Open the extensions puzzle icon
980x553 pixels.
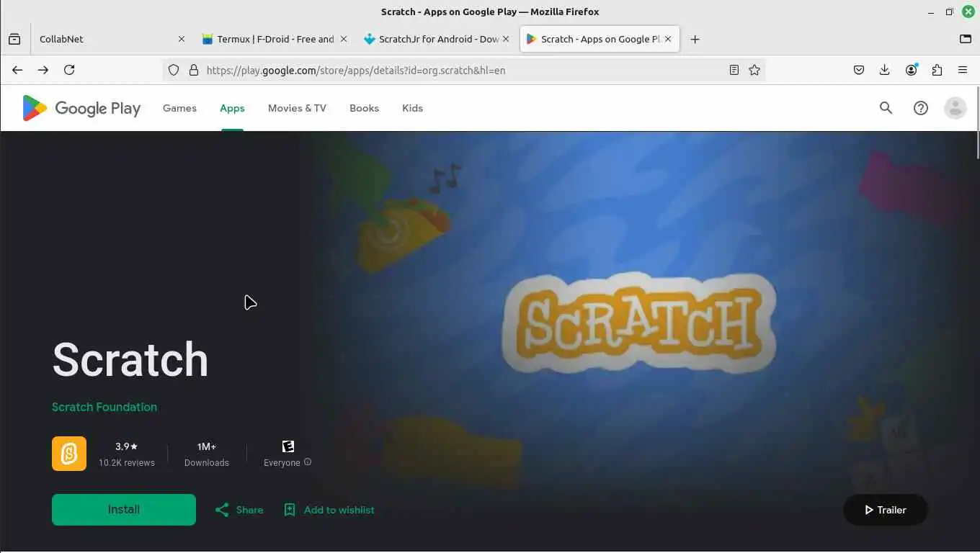(x=937, y=70)
